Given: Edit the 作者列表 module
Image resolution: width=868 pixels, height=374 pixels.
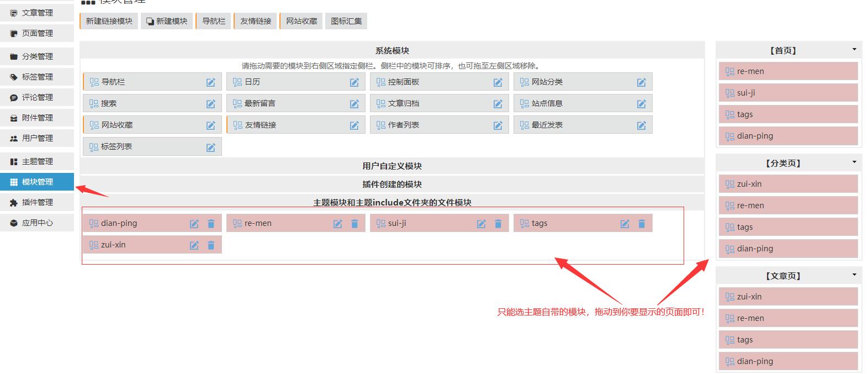Looking at the screenshot, I should click(498, 125).
